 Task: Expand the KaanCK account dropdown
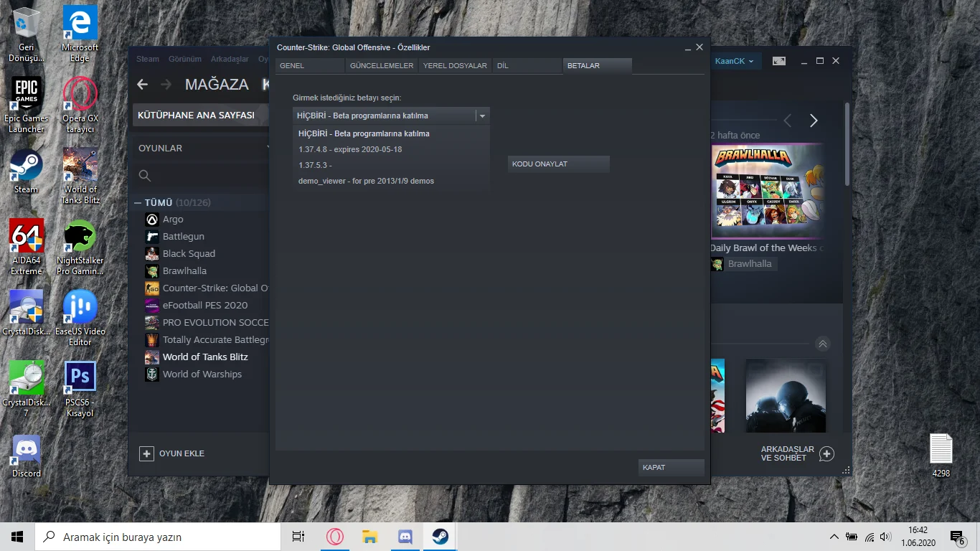click(x=735, y=62)
